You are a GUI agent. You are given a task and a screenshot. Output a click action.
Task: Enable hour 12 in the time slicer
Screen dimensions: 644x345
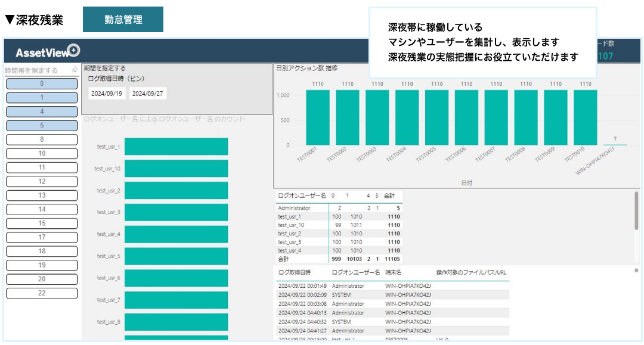click(42, 181)
